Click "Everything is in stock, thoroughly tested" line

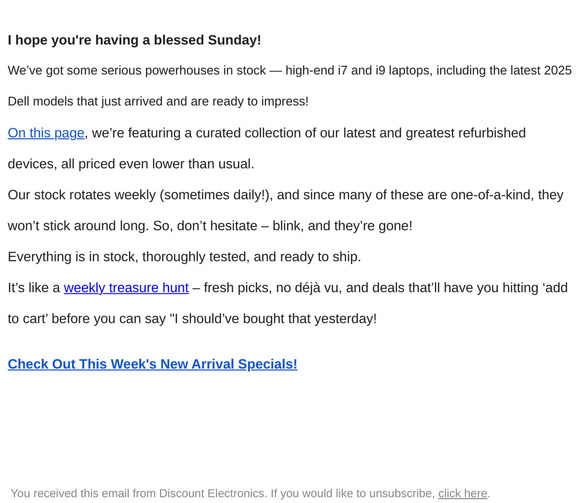[x=184, y=257]
